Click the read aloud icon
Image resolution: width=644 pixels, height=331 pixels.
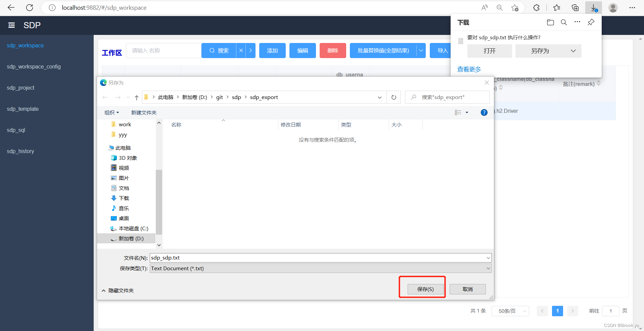pyautogui.click(x=485, y=8)
